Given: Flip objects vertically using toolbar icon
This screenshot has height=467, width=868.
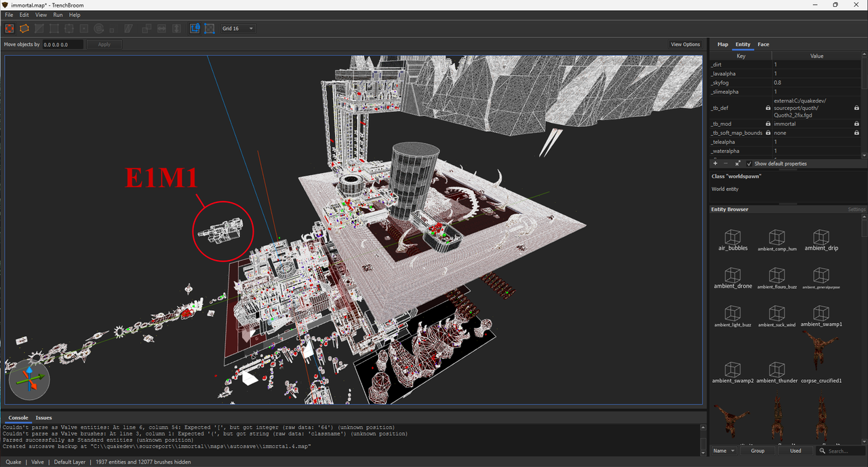Looking at the screenshot, I should (176, 29).
